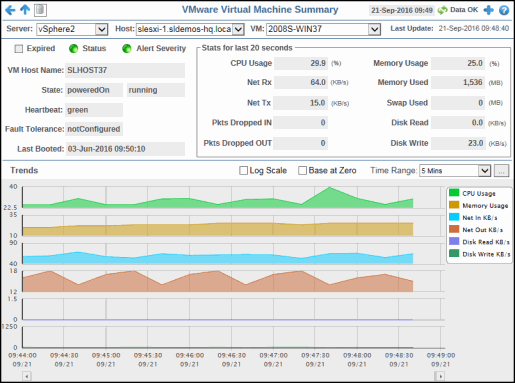This screenshot has width=515, height=383.
Task: Click the Memory Usage trend area
Action: [x=218, y=229]
